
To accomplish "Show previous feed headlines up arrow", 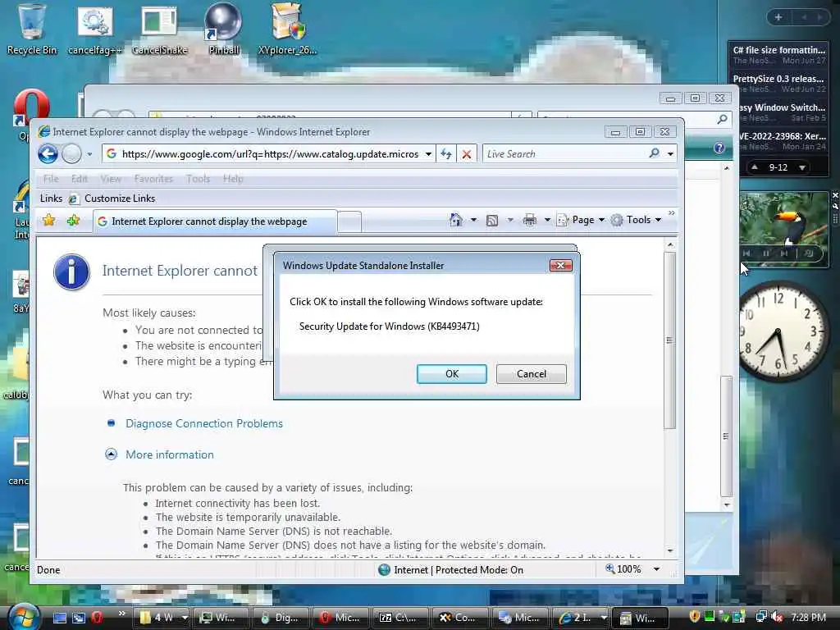I will pyautogui.click(x=755, y=167).
